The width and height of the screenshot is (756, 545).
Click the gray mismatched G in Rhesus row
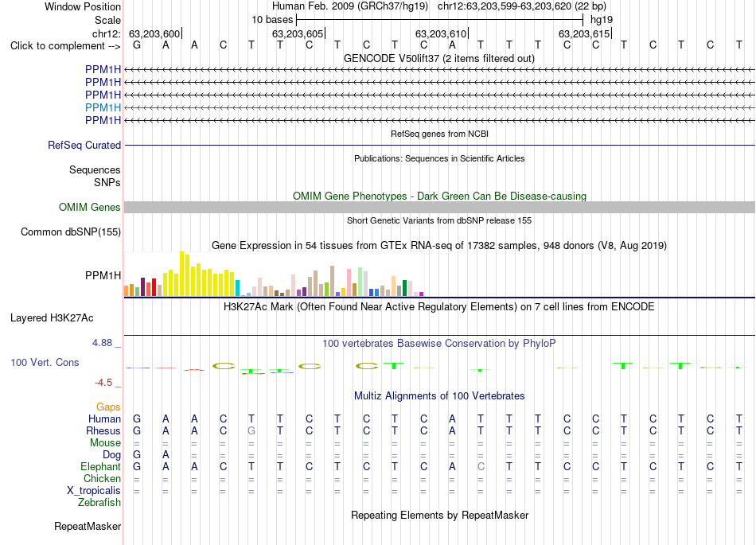point(251,430)
